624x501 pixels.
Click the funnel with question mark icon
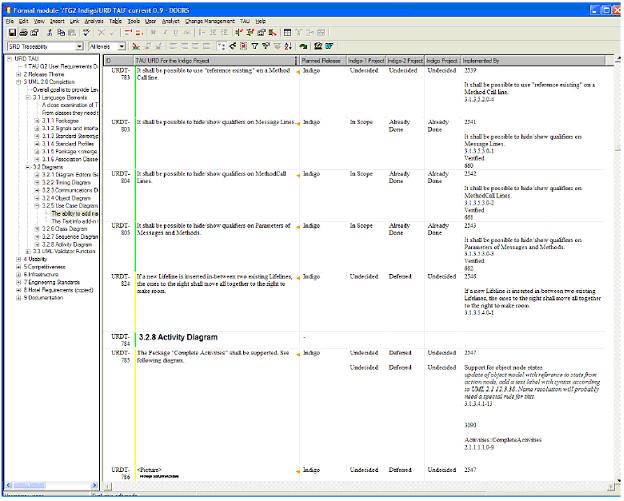coord(266,47)
